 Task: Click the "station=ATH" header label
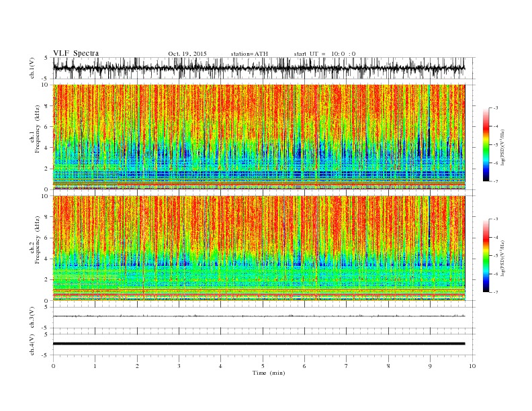tap(249, 54)
